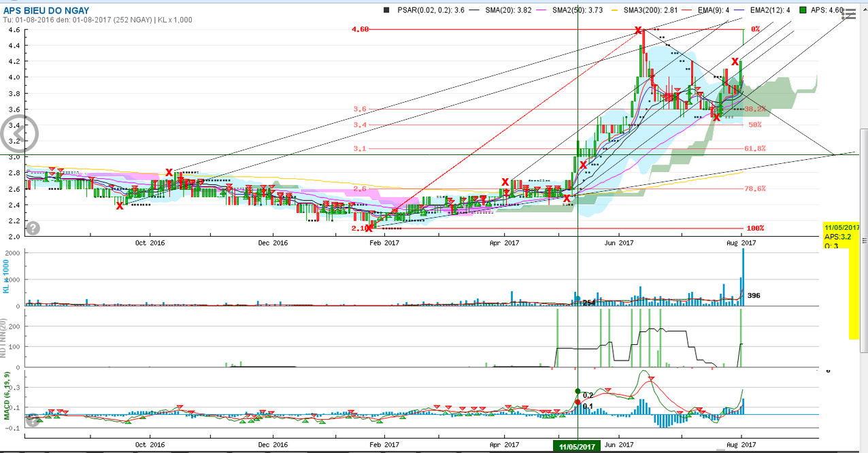Click the 0% Fibonacci level label
Screen dimensions: 868x453
[755, 29]
